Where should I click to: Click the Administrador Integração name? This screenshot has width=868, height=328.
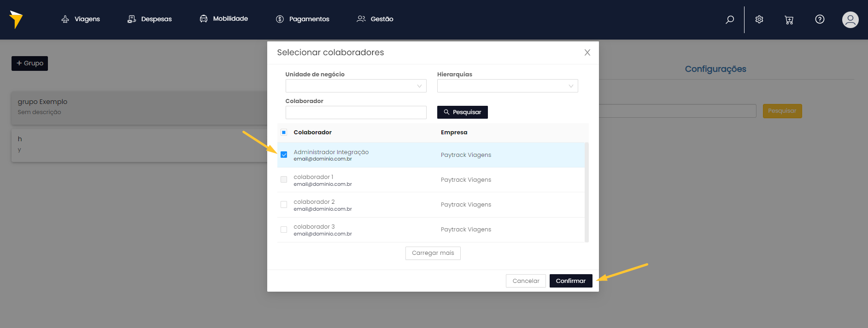[x=331, y=152]
